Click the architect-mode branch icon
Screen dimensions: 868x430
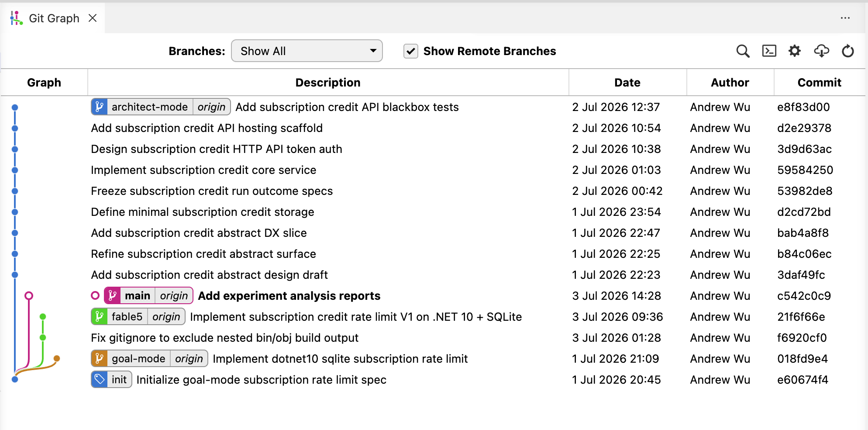(x=99, y=107)
